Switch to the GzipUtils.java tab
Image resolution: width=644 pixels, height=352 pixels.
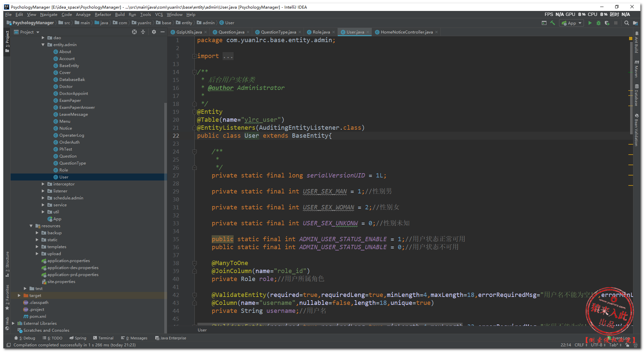189,32
